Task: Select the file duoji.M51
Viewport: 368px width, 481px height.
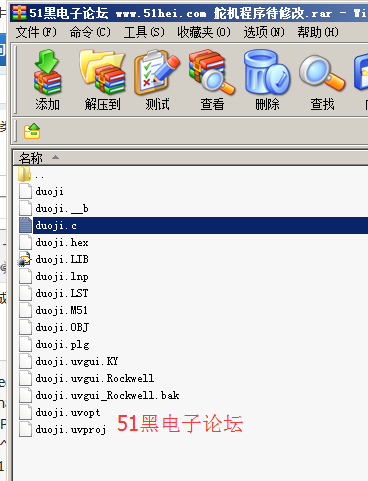Action: (x=62, y=310)
